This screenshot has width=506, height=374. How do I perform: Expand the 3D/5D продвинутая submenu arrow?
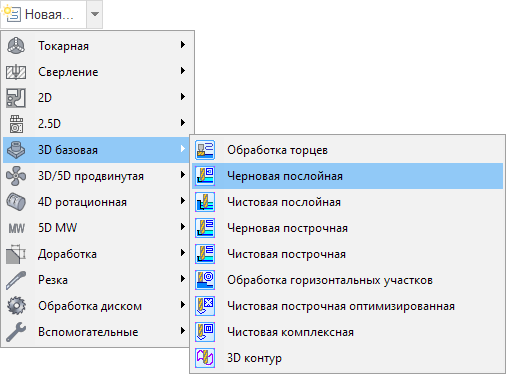(x=183, y=175)
